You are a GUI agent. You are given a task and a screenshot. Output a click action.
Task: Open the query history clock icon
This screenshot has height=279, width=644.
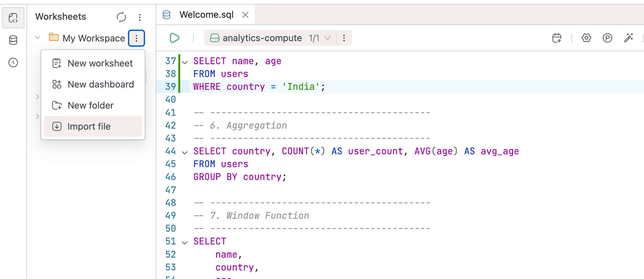(13, 63)
